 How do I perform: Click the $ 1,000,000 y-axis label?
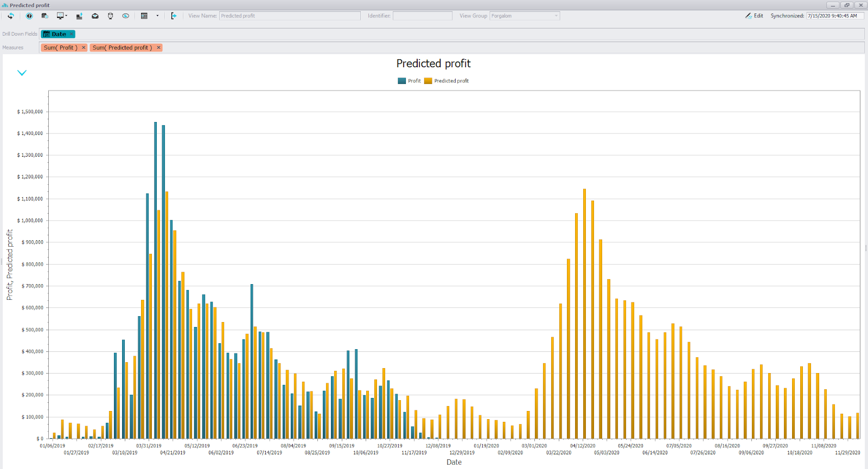30,221
